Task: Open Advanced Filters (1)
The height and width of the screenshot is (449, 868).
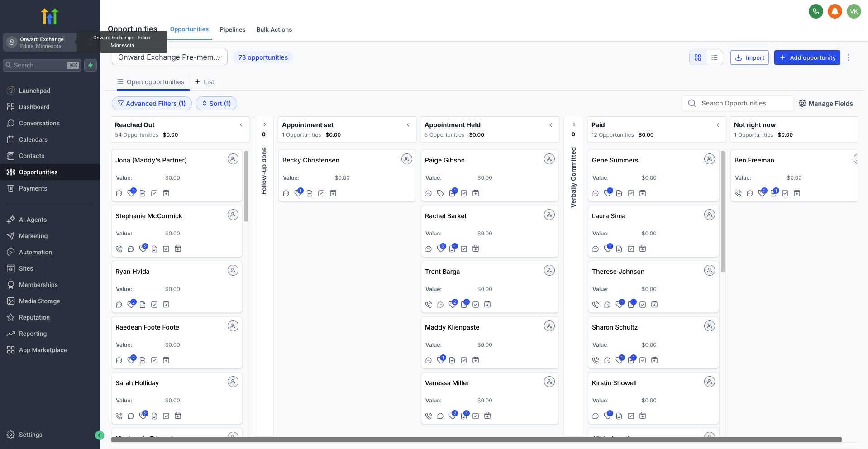Action: 152,104
